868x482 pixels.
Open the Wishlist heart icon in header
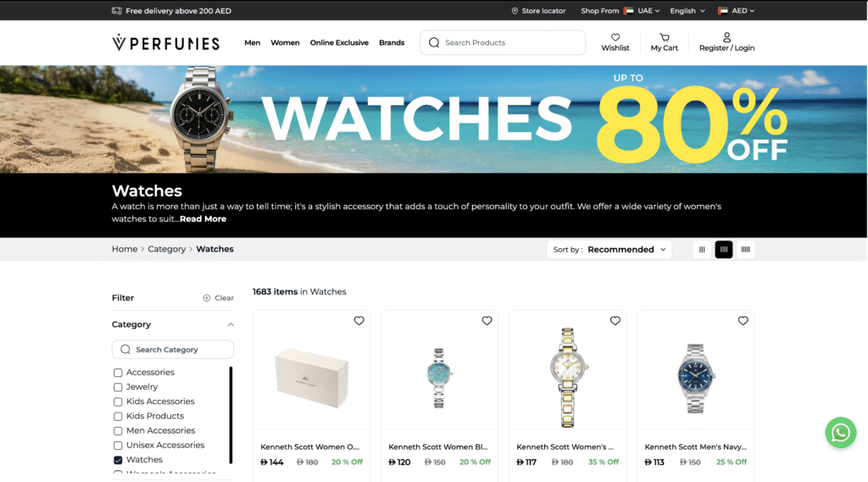615,37
